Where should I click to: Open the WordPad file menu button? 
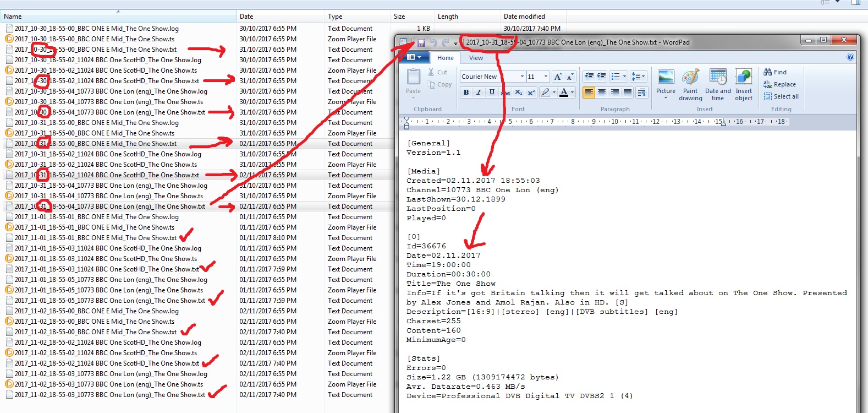(x=414, y=57)
